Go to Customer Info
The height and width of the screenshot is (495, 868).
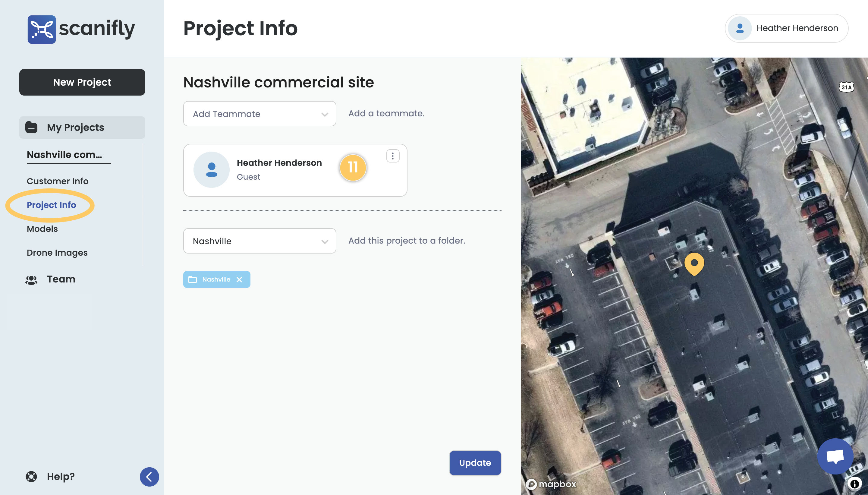click(58, 181)
